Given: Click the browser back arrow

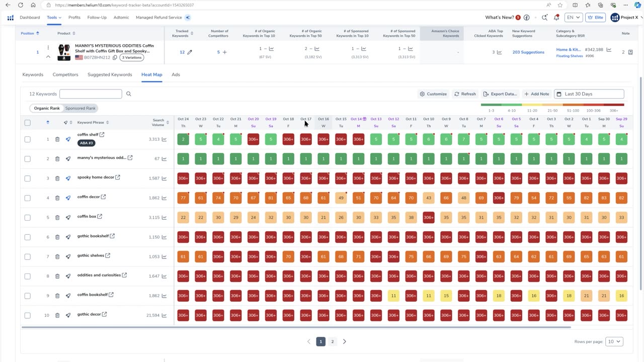Looking at the screenshot, I should [x=8, y=5].
